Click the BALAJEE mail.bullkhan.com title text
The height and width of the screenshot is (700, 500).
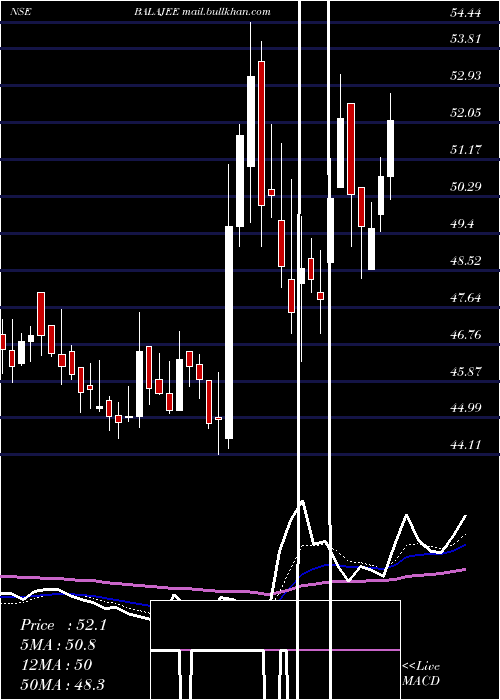point(202,12)
